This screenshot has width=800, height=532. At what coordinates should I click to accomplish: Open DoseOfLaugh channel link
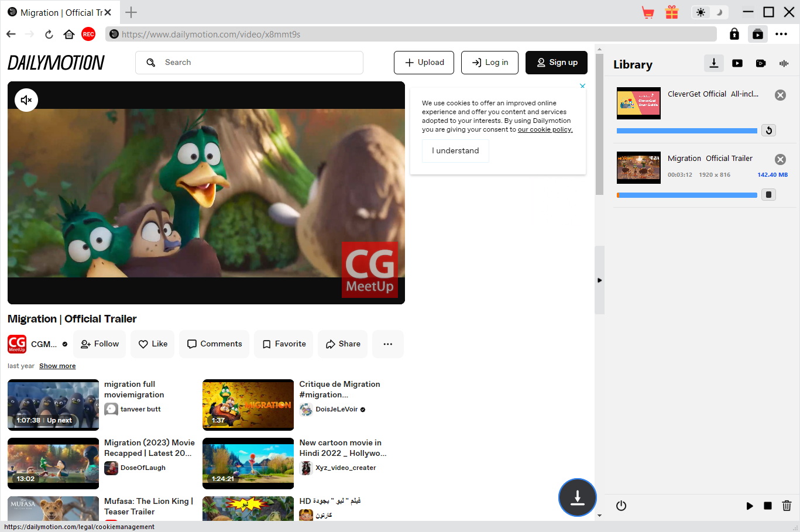click(143, 468)
